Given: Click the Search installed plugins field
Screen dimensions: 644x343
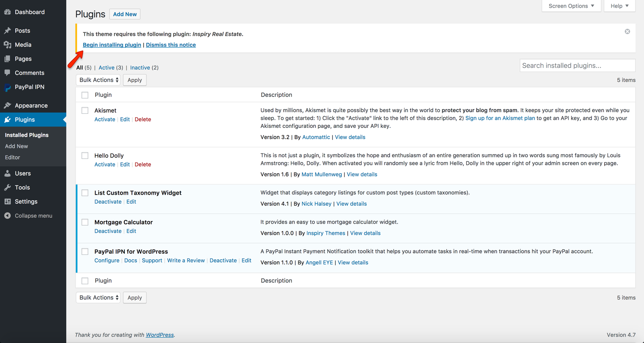Looking at the screenshot, I should (x=578, y=66).
